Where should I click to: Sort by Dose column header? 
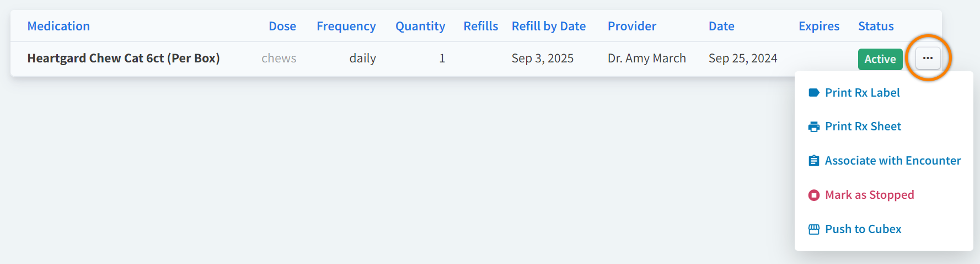[x=282, y=26]
